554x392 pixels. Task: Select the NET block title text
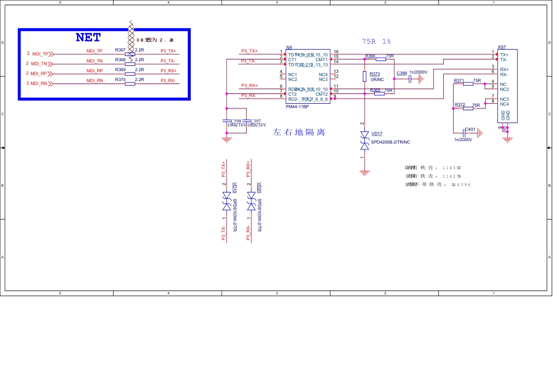88,38
